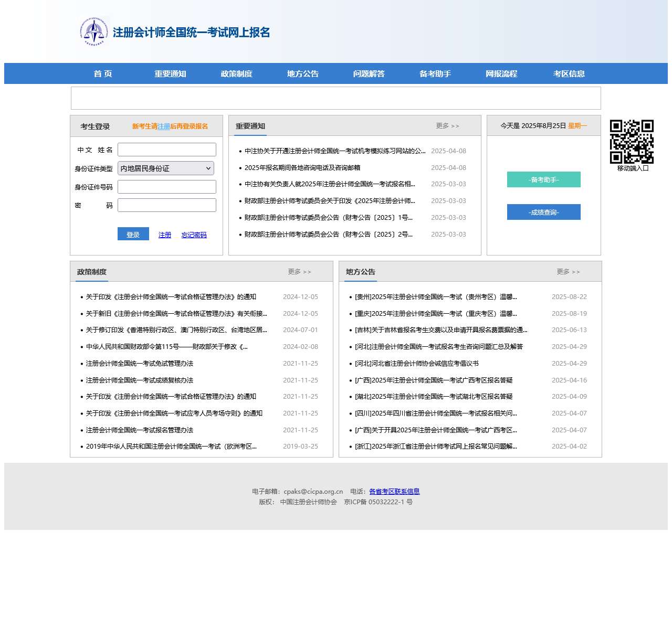Navigate to 地方公告 in the navigation bar

pos(302,73)
